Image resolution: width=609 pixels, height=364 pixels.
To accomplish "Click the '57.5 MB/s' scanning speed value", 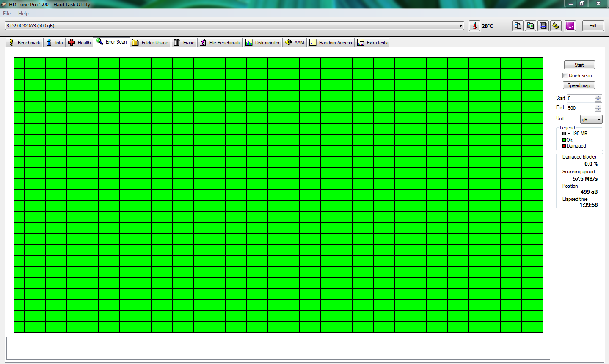I will pos(585,179).
